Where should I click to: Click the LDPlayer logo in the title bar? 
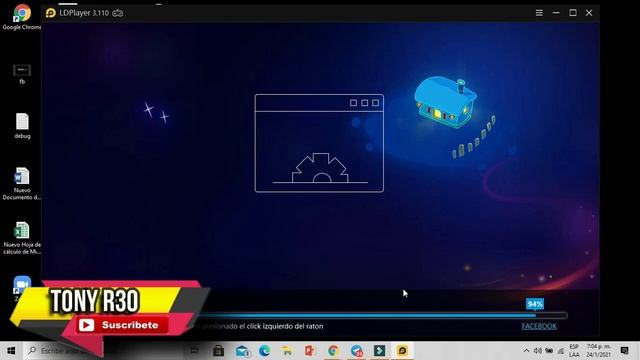coord(51,13)
